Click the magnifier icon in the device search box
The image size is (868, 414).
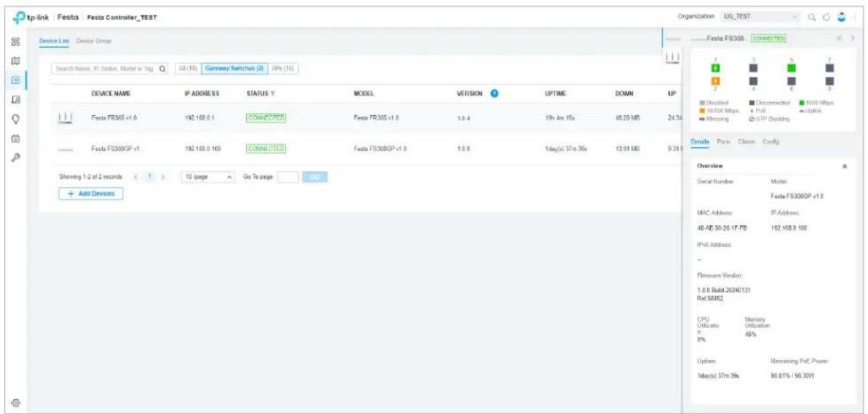[163, 70]
